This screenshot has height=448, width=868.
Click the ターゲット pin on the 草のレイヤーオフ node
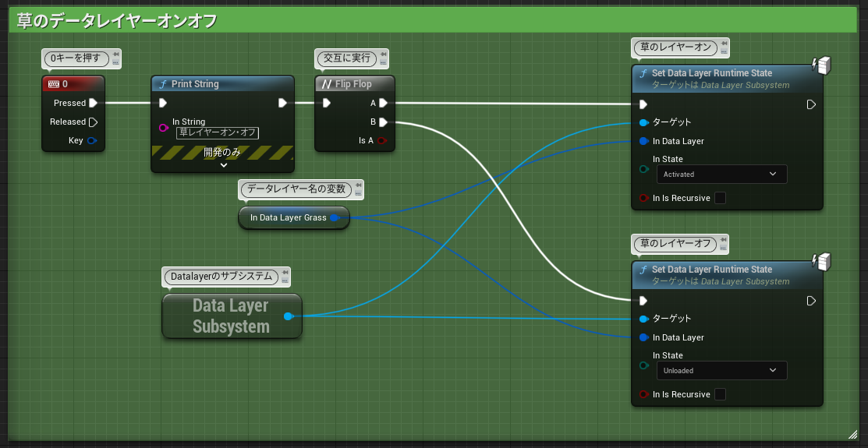644,319
